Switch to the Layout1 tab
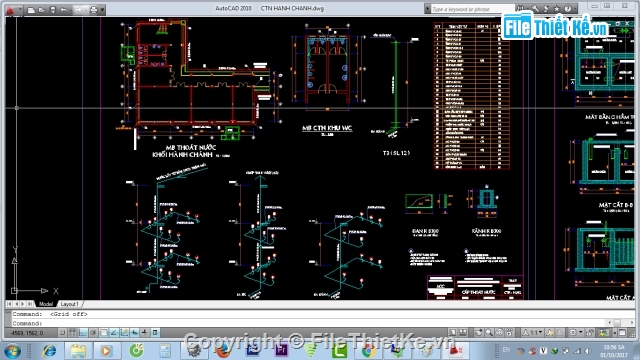 coord(69,304)
